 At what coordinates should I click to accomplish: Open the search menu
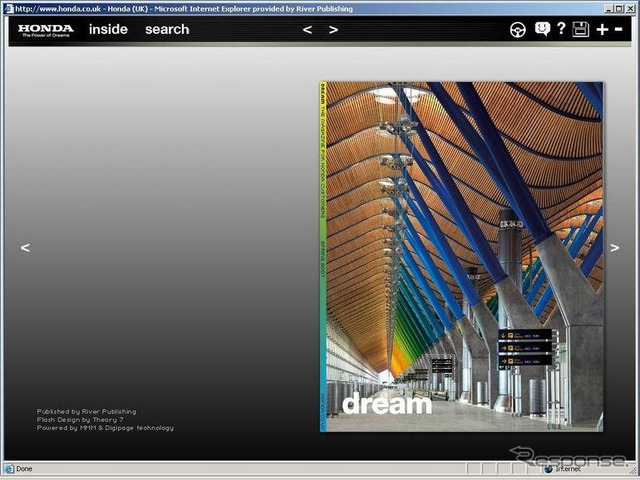(x=167, y=29)
